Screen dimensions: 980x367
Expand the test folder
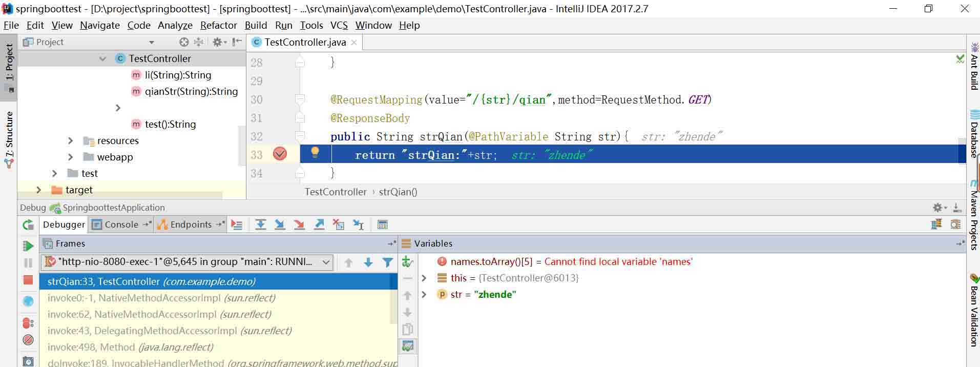pos(54,174)
